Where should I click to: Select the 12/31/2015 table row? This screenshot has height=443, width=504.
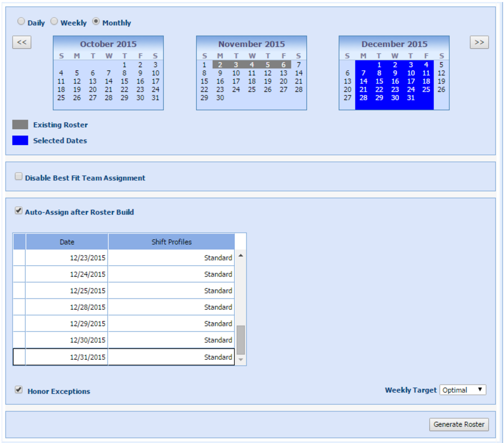88,357
